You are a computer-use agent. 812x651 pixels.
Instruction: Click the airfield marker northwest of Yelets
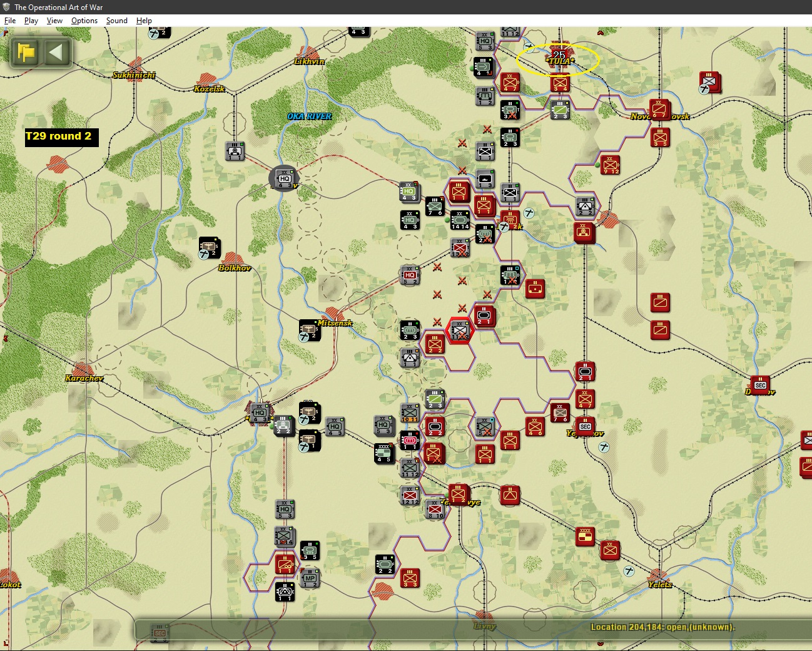pyautogui.click(x=629, y=572)
